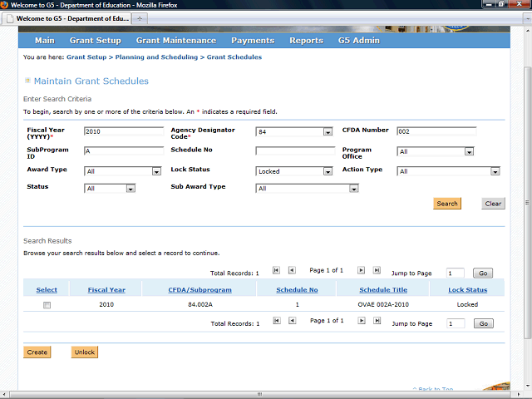This screenshot has width=532, height=399.
Task: Open the Payments menu
Action: tap(253, 40)
